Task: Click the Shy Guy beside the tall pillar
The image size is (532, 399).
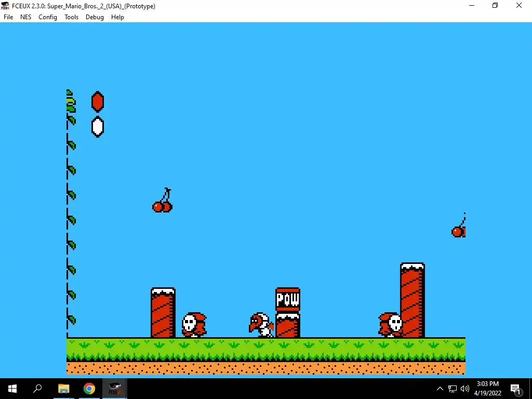Action: 391,325
